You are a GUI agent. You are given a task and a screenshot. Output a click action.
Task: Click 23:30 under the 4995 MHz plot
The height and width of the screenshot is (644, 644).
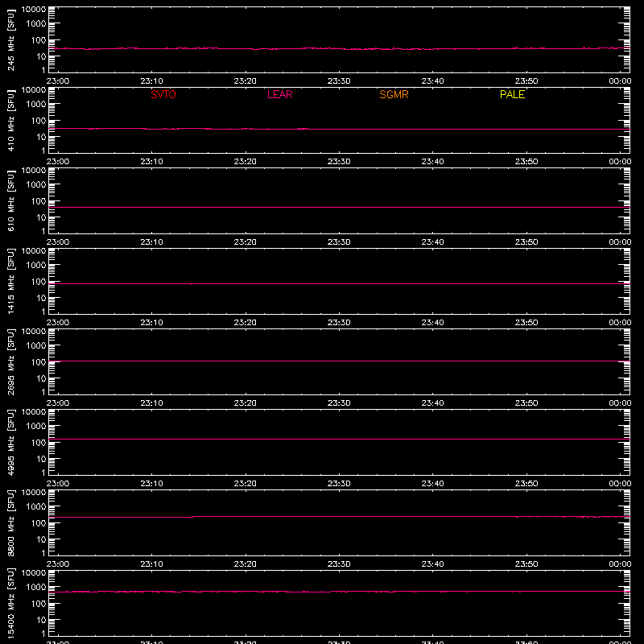[339, 484]
